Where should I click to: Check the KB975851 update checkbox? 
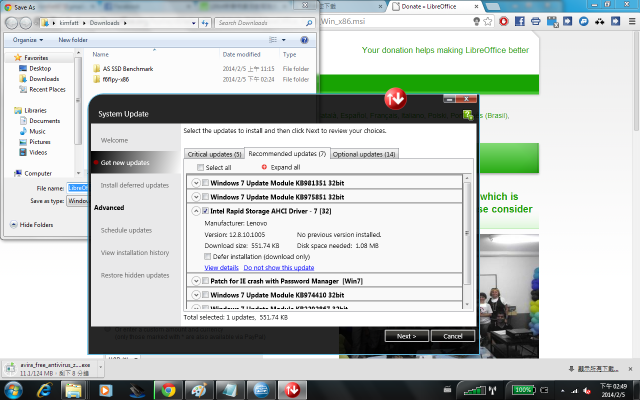[205, 197]
